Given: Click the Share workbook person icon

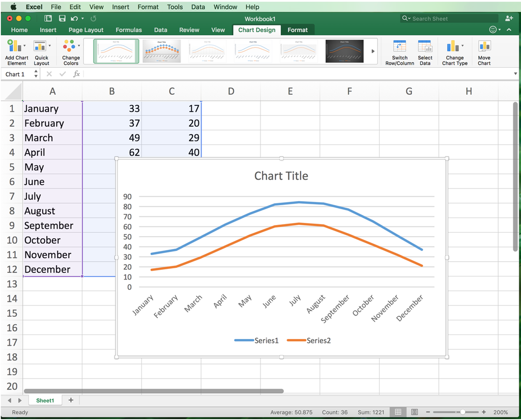Looking at the screenshot, I should click(509, 19).
